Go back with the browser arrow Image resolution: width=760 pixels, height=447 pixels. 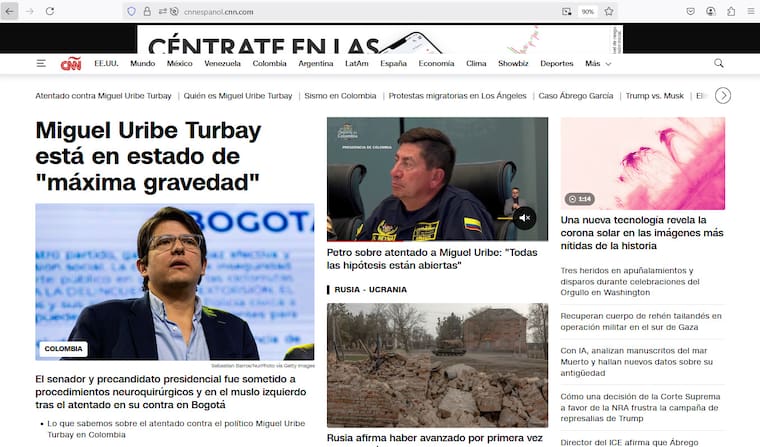click(10, 11)
